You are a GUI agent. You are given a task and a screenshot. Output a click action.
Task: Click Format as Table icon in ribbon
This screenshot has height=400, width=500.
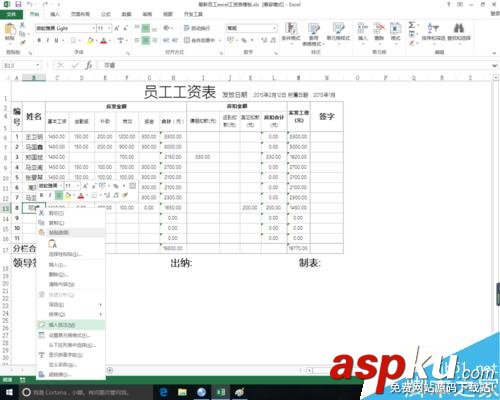[314, 29]
